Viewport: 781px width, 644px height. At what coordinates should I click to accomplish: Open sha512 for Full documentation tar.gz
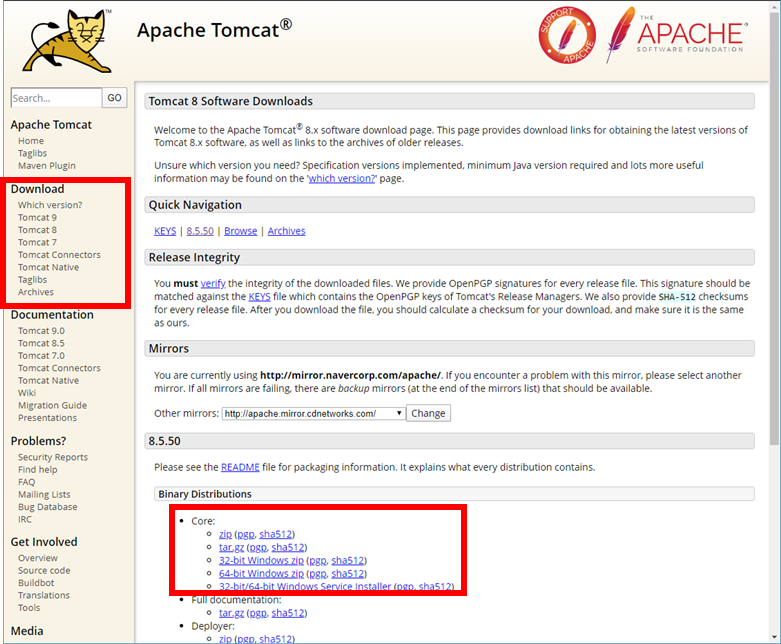click(288, 613)
